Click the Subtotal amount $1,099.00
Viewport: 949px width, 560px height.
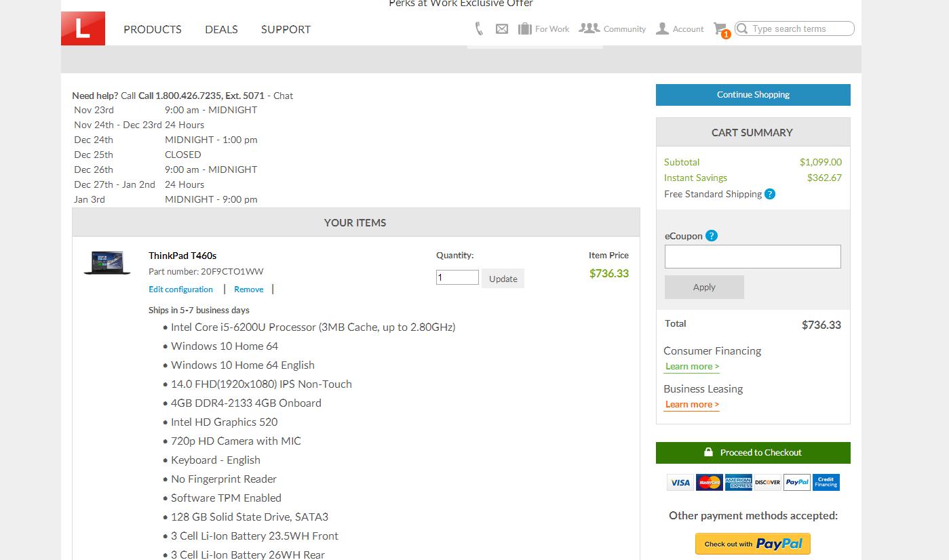[x=821, y=162]
